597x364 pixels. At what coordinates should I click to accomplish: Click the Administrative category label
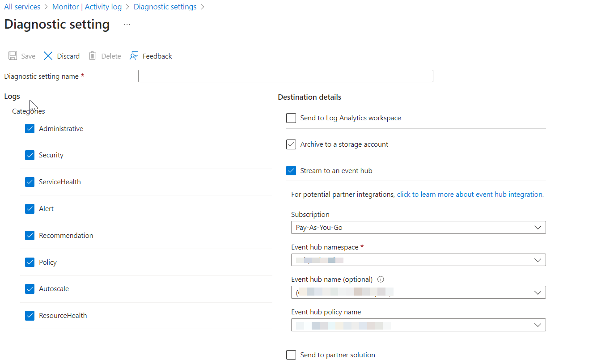pyautogui.click(x=61, y=129)
